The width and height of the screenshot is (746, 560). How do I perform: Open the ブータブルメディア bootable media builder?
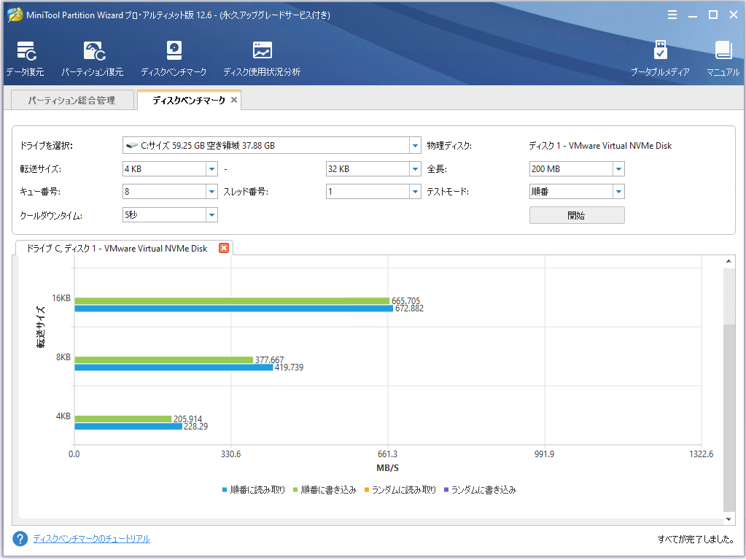coord(660,59)
